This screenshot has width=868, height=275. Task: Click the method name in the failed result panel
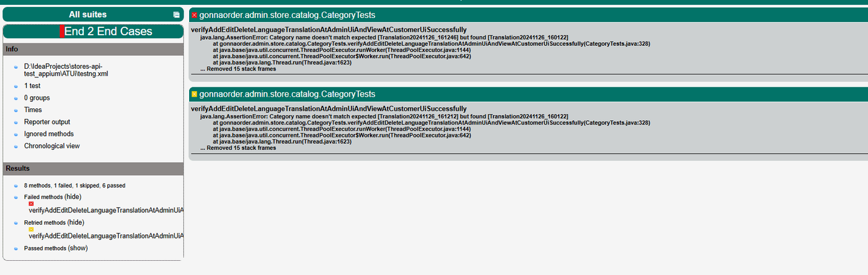coord(329,30)
